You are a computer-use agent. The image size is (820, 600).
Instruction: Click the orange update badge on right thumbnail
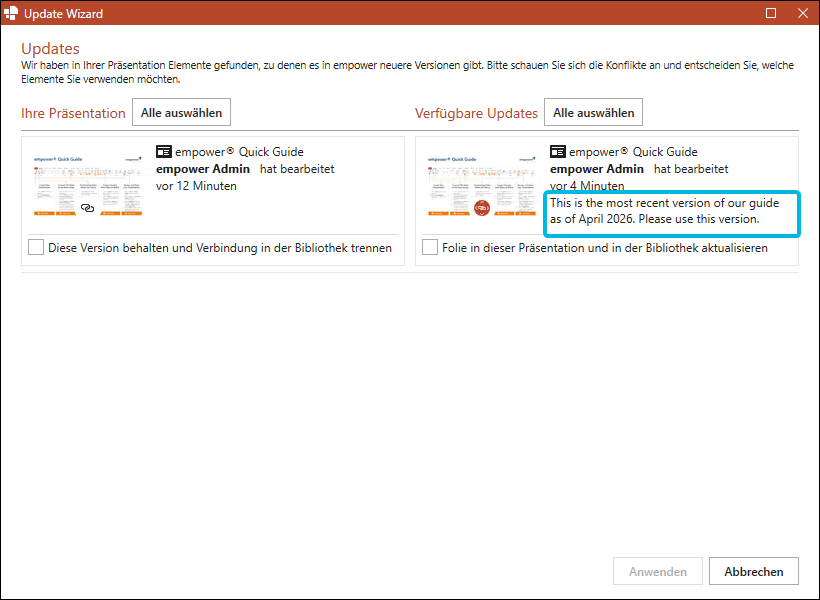(482, 208)
